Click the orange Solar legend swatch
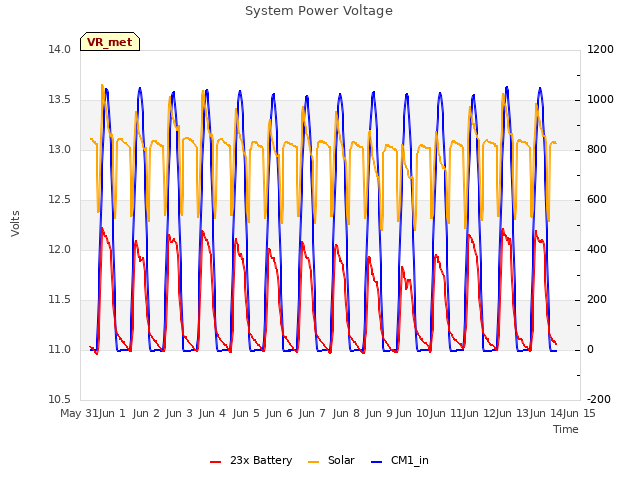Image resolution: width=640 pixels, height=480 pixels. click(x=313, y=462)
